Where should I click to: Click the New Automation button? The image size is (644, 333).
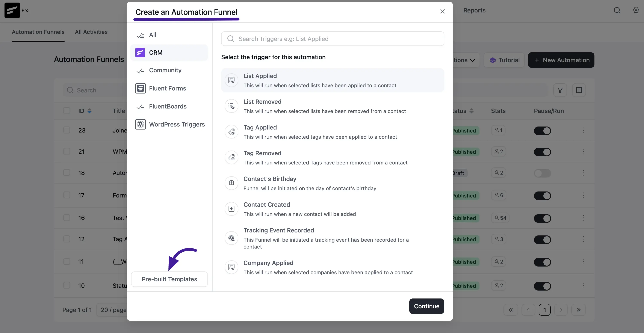point(561,60)
